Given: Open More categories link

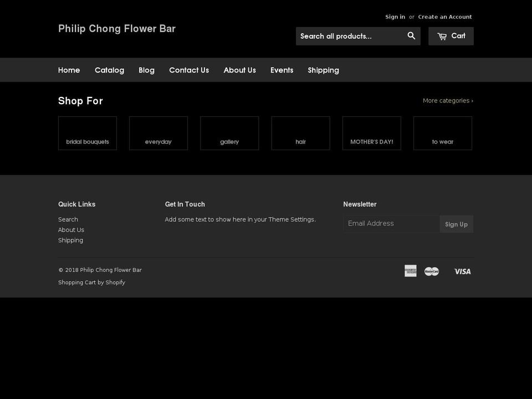Looking at the screenshot, I should coord(448,101).
